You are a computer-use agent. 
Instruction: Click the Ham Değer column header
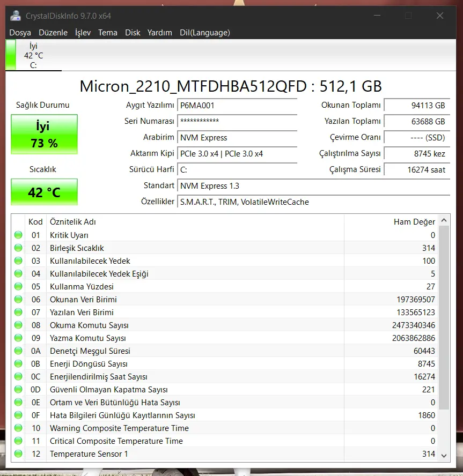click(391, 222)
